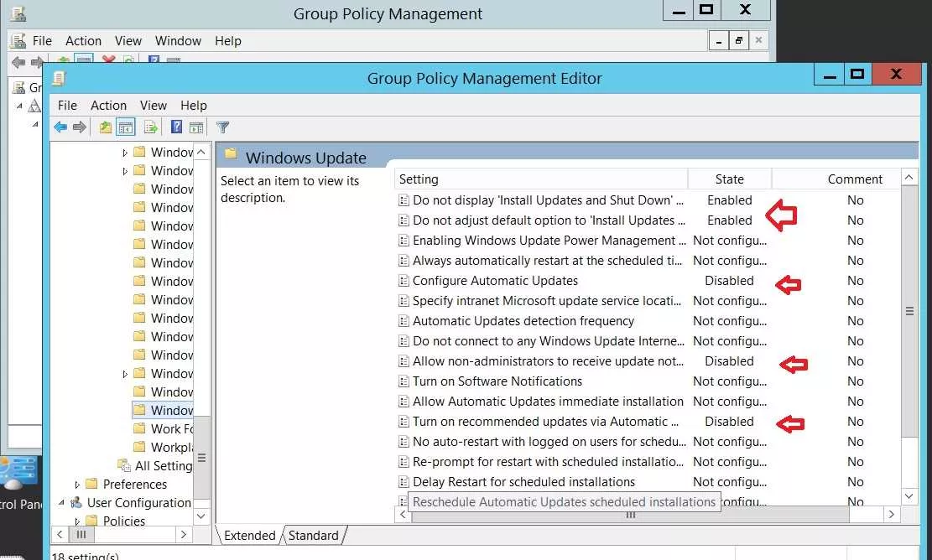
Task: Open the editor's Action menu
Action: 108,105
